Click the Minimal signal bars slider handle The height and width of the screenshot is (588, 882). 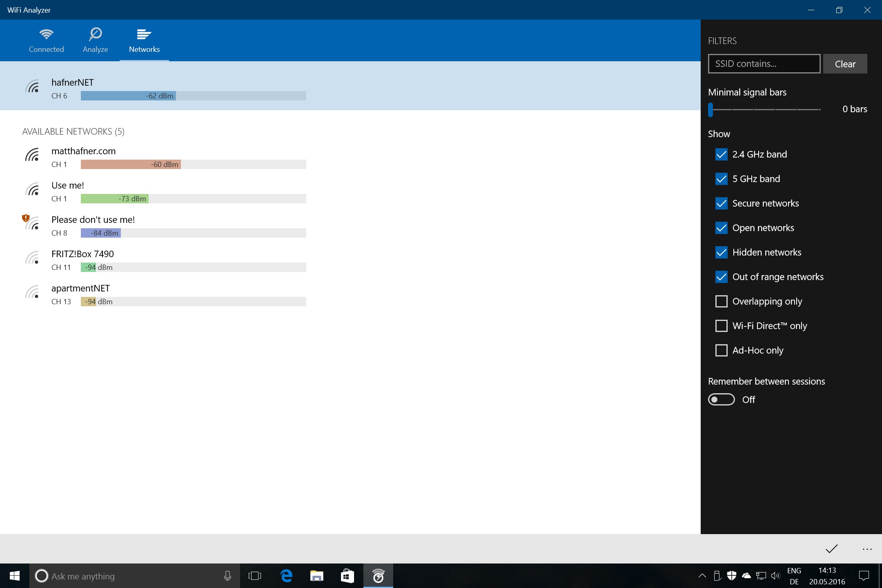pyautogui.click(x=711, y=109)
